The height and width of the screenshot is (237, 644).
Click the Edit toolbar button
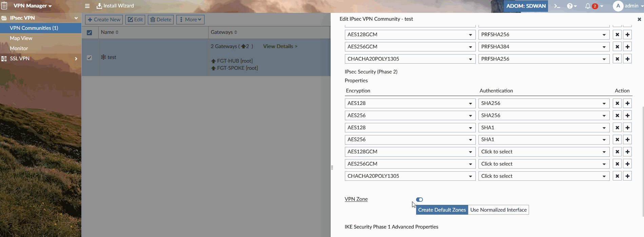(x=135, y=20)
